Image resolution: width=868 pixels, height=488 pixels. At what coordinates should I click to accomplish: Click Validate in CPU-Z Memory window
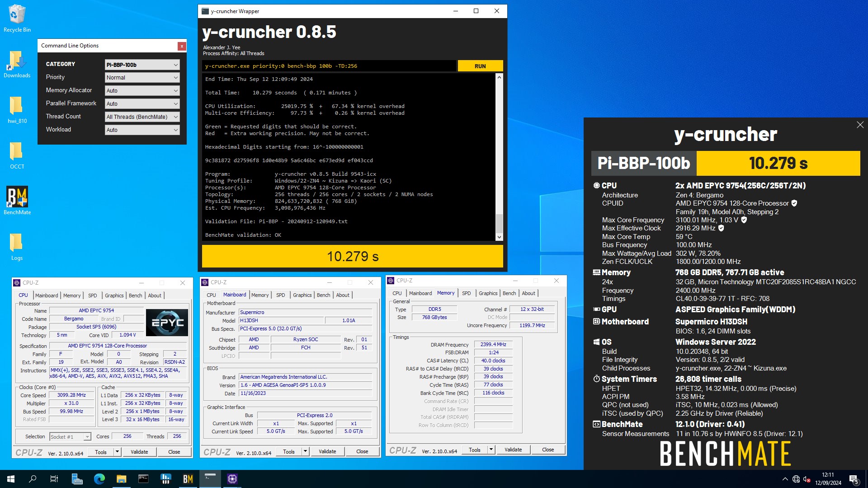(x=513, y=450)
